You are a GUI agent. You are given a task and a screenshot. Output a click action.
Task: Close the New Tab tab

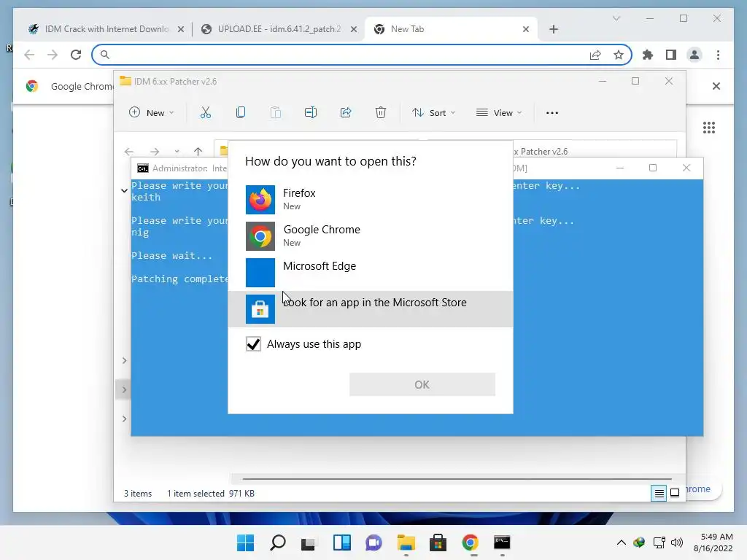coord(526,29)
